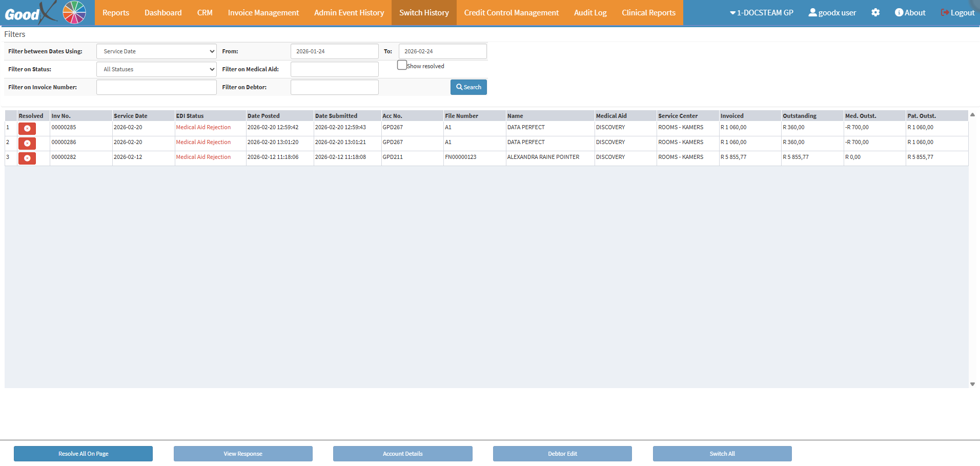Screen dimensions: 980x466
Task: Open the goodx user profile
Action: [832, 12]
